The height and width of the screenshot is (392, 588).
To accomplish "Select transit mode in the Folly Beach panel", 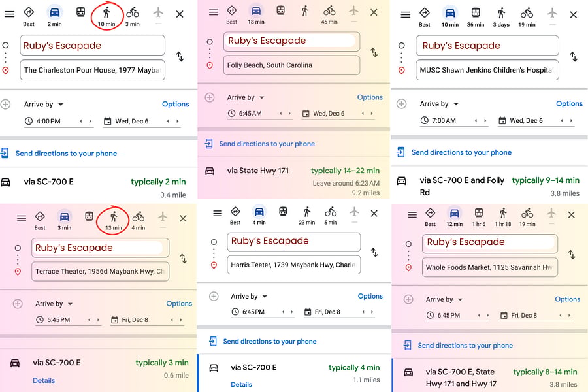I will (x=280, y=10).
